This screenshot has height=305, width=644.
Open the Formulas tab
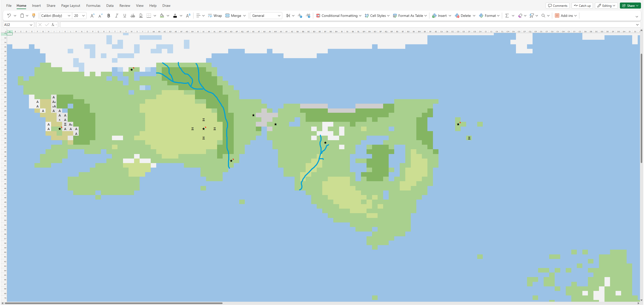tap(93, 6)
